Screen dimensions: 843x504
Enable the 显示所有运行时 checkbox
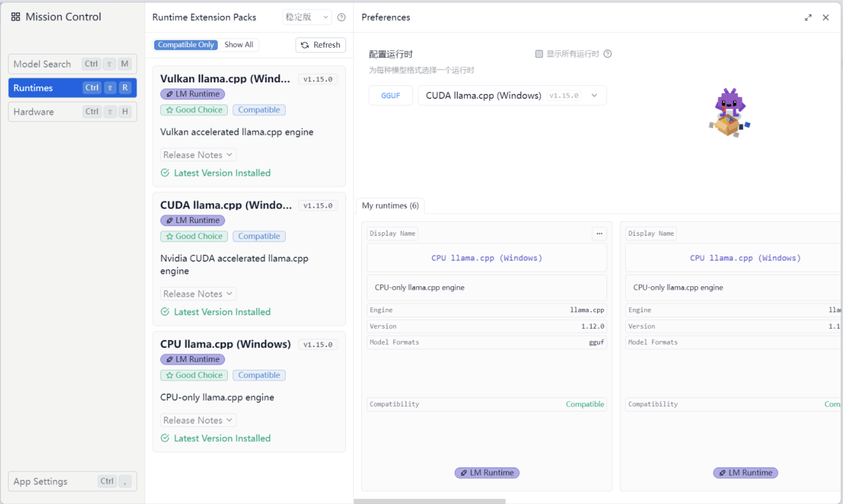pos(539,54)
